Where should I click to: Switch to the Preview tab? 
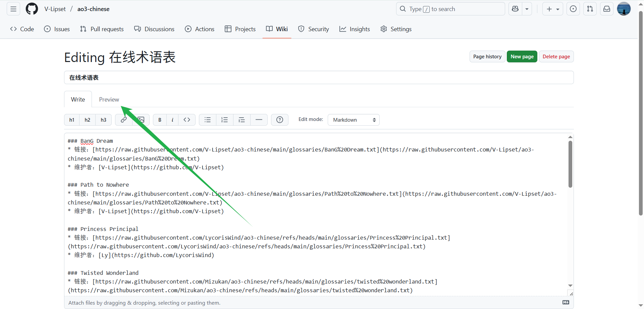(x=109, y=100)
